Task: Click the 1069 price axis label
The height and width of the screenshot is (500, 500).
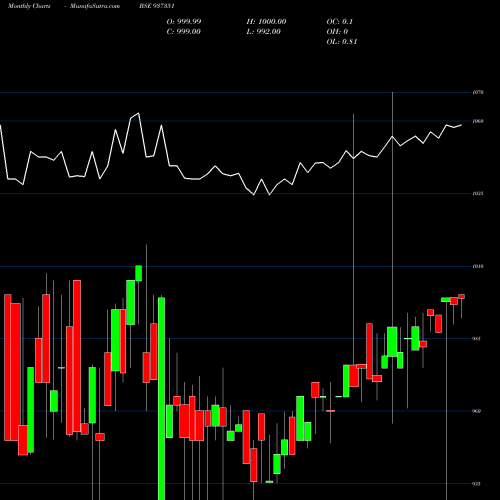Action: [x=478, y=121]
